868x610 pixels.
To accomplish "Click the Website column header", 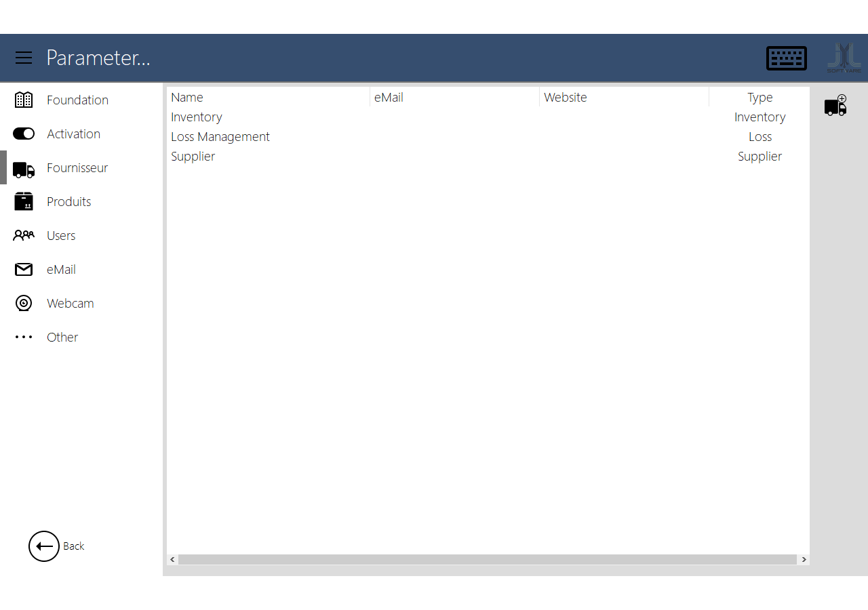I will (x=566, y=98).
